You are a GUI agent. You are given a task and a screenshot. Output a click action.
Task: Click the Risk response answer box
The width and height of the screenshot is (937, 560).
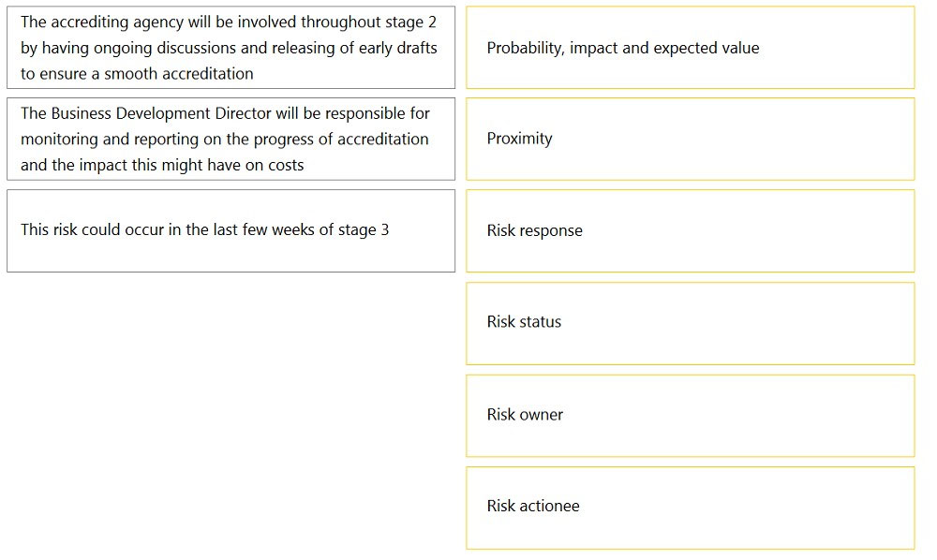tap(691, 231)
